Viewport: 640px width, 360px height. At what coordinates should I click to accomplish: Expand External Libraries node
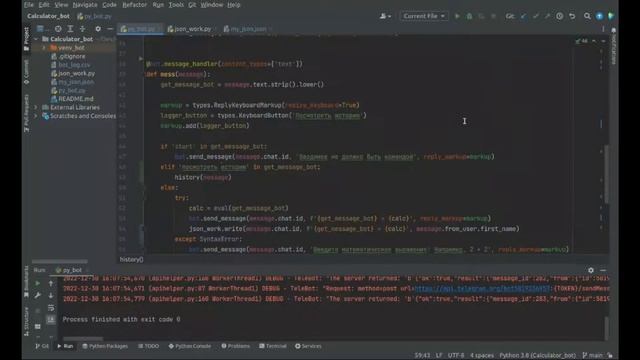point(36,107)
